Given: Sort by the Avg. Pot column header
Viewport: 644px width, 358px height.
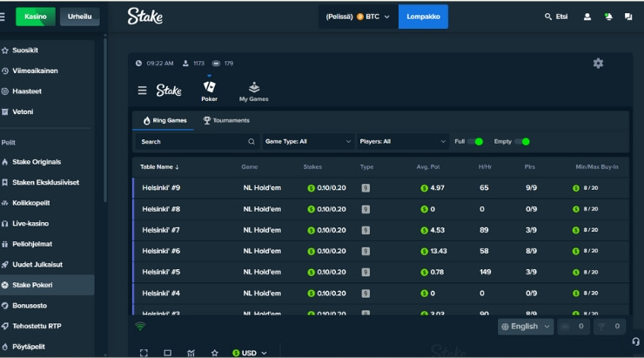Looking at the screenshot, I should (428, 167).
